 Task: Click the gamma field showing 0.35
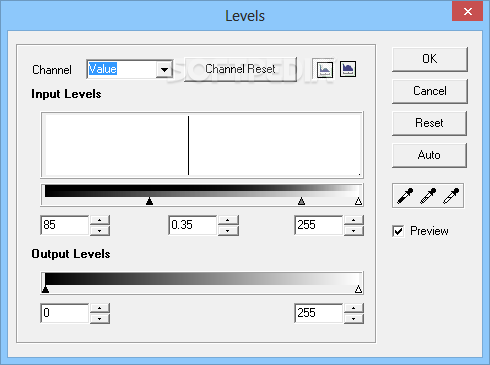193,225
